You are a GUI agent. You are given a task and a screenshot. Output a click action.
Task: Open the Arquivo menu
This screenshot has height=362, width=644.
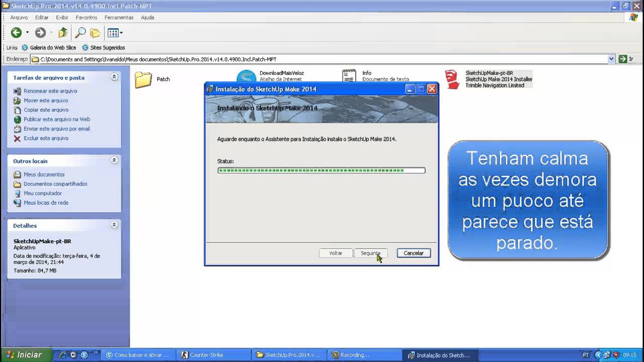point(19,17)
